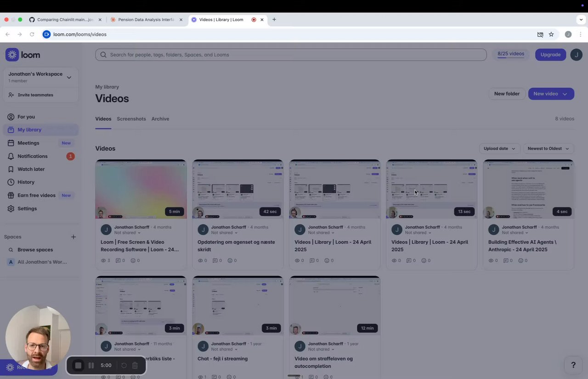Open viewing History in the sidebar

click(41, 182)
